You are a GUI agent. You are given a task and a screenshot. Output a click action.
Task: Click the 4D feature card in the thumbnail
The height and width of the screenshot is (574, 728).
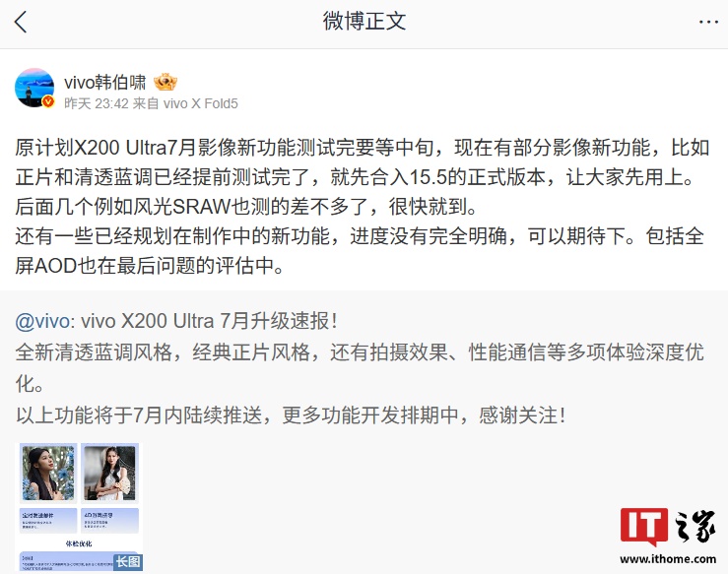110,520
